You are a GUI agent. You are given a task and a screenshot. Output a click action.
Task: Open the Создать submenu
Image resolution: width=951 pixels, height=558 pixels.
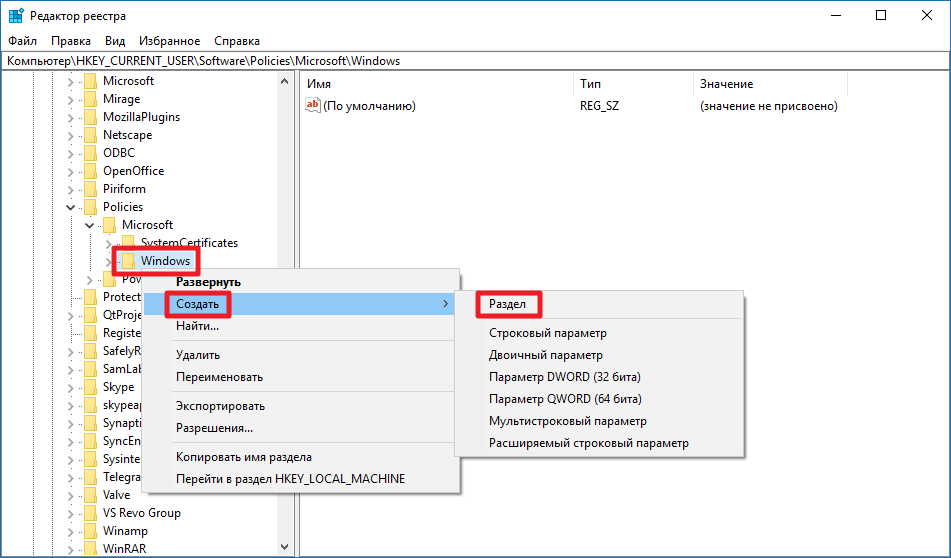[301, 304]
